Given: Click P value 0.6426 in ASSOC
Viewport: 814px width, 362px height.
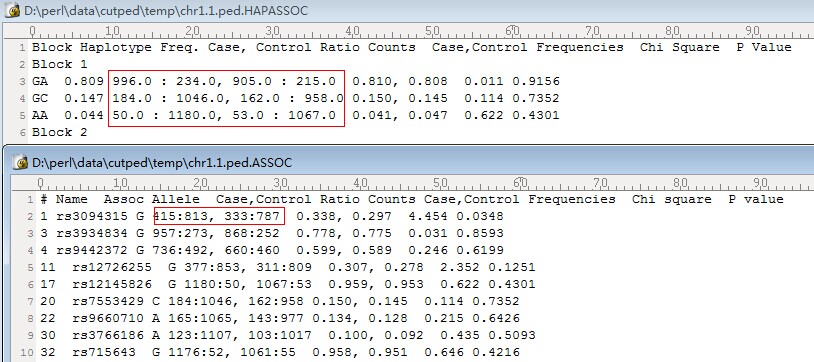Looking at the screenshot, I should (x=496, y=318).
